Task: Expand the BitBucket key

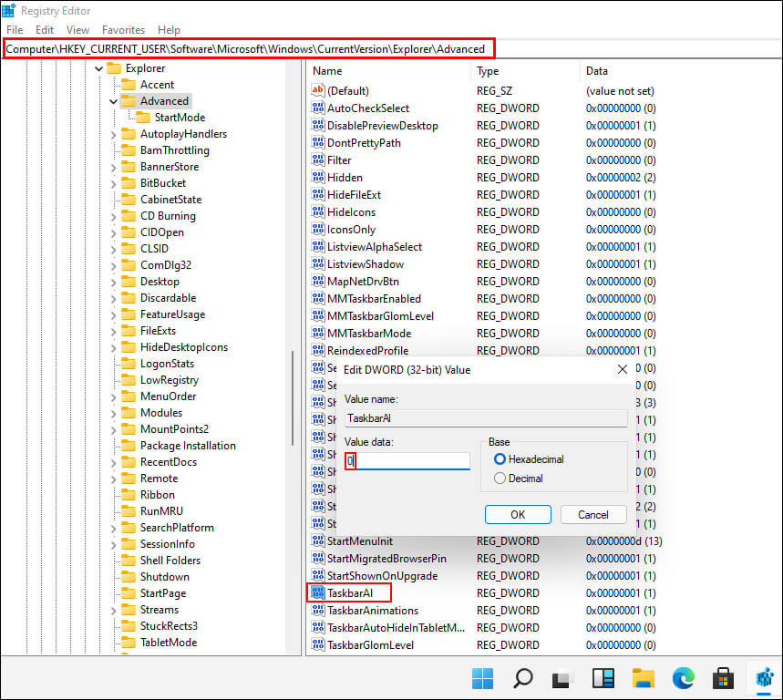Action: tap(113, 184)
